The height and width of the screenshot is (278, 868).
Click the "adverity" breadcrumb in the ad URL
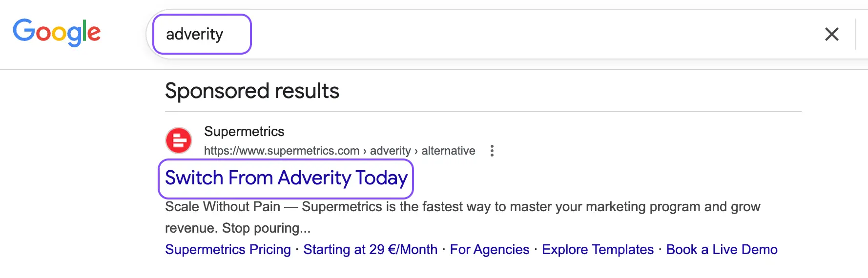point(390,151)
